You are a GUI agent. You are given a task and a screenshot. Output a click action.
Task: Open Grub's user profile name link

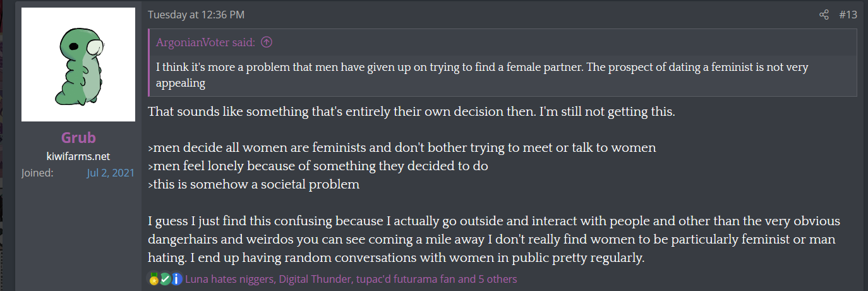click(x=78, y=138)
